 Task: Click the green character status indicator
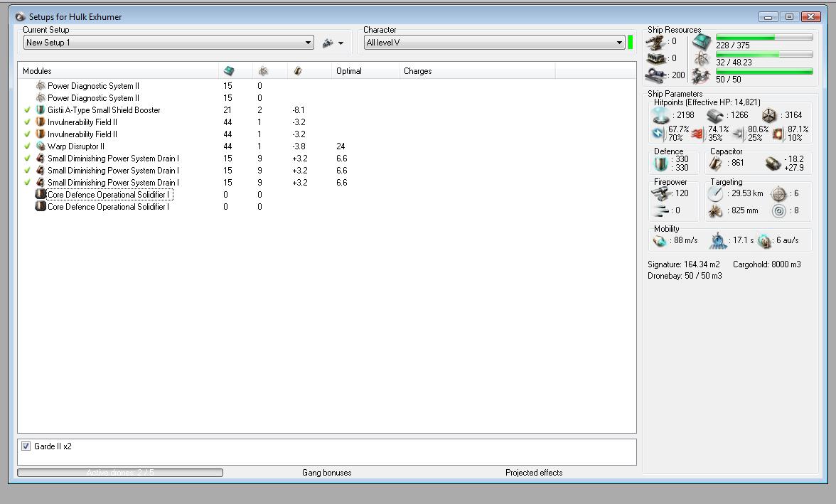(630, 42)
